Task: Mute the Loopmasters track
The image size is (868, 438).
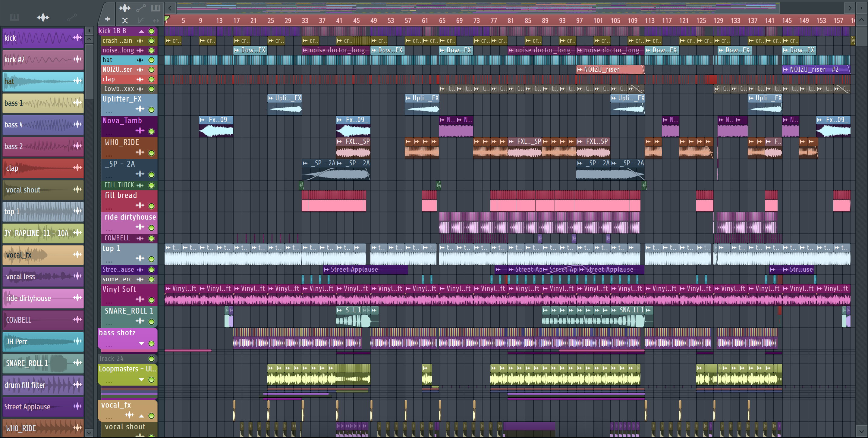Action: coord(152,380)
